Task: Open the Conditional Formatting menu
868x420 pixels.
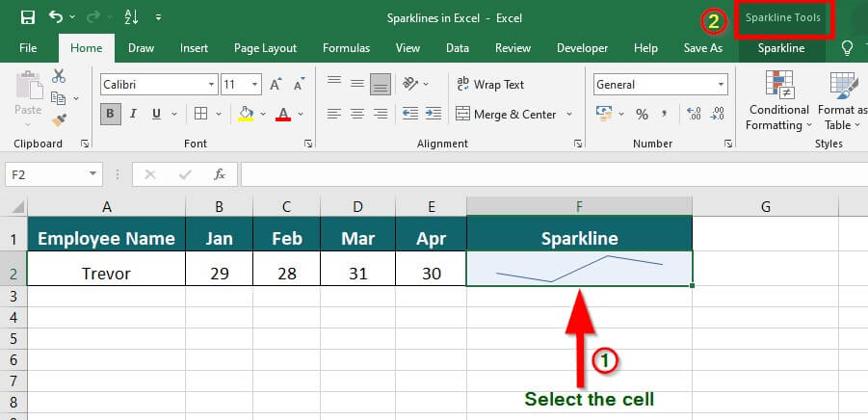Action: click(x=778, y=103)
